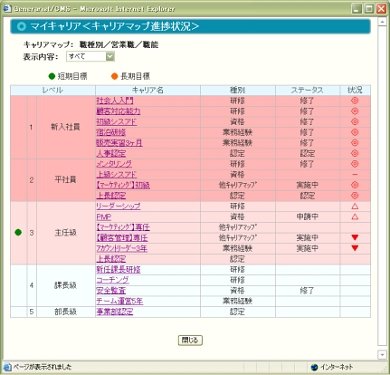Click the completed mark in the メンタリング row

(355, 164)
